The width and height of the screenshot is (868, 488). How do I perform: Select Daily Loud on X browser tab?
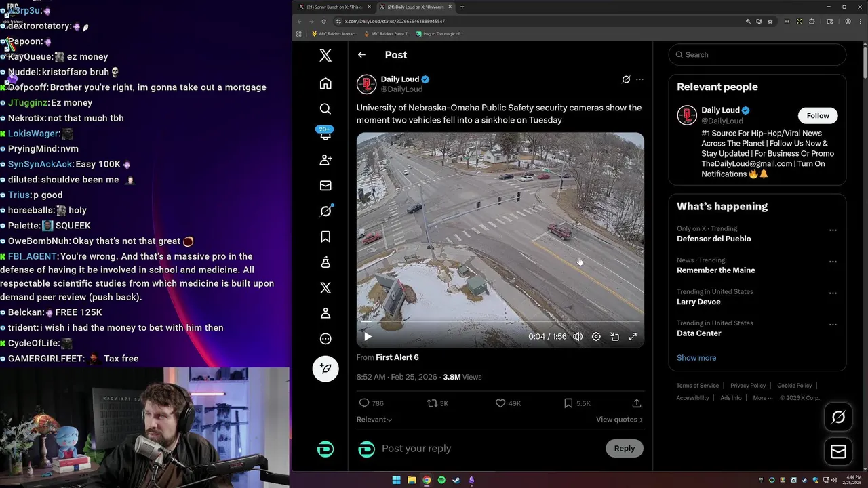(415, 7)
